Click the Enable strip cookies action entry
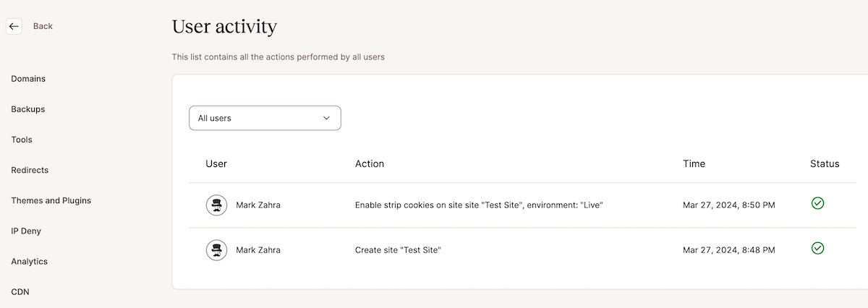868x308 pixels. [479, 205]
